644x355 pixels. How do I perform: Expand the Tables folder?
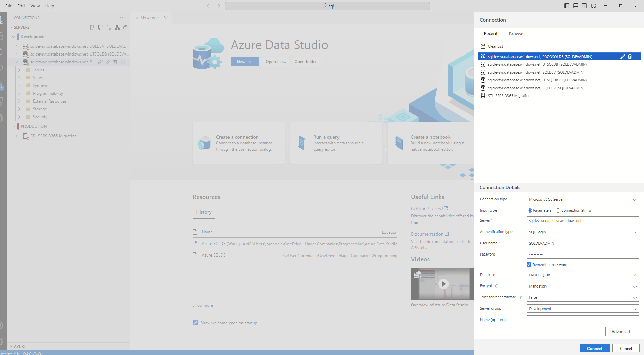19,70
